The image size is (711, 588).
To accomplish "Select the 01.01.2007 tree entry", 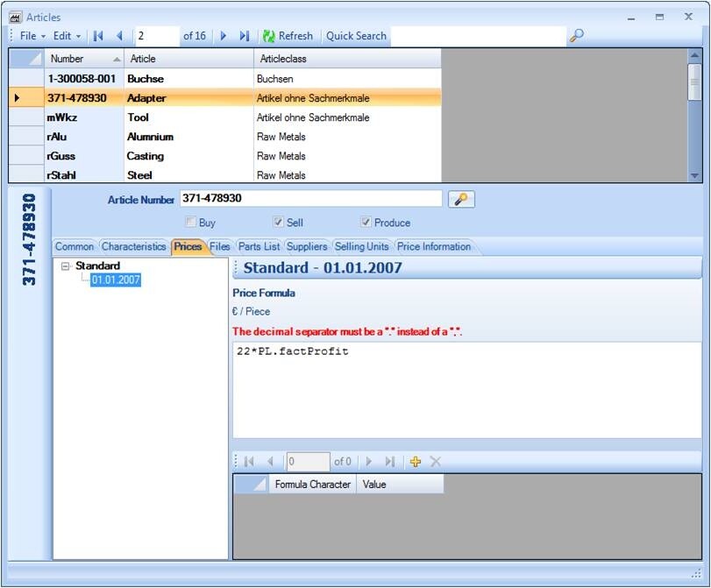I will (x=116, y=280).
